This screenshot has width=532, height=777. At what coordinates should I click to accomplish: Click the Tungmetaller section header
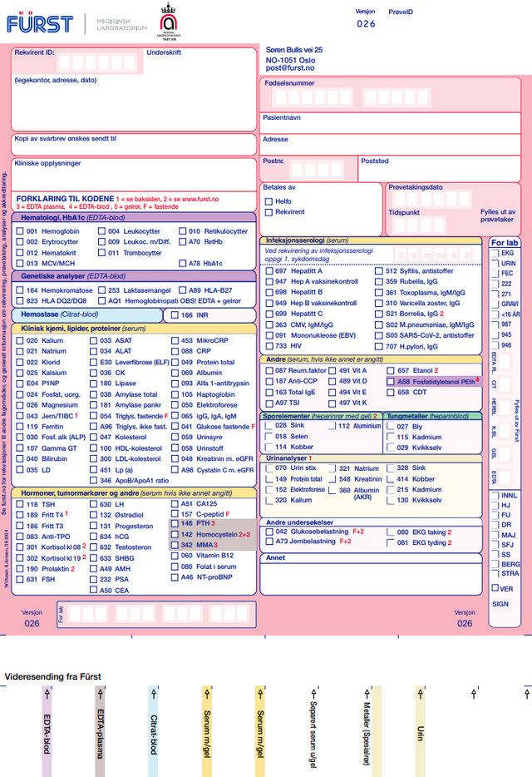coord(433,416)
